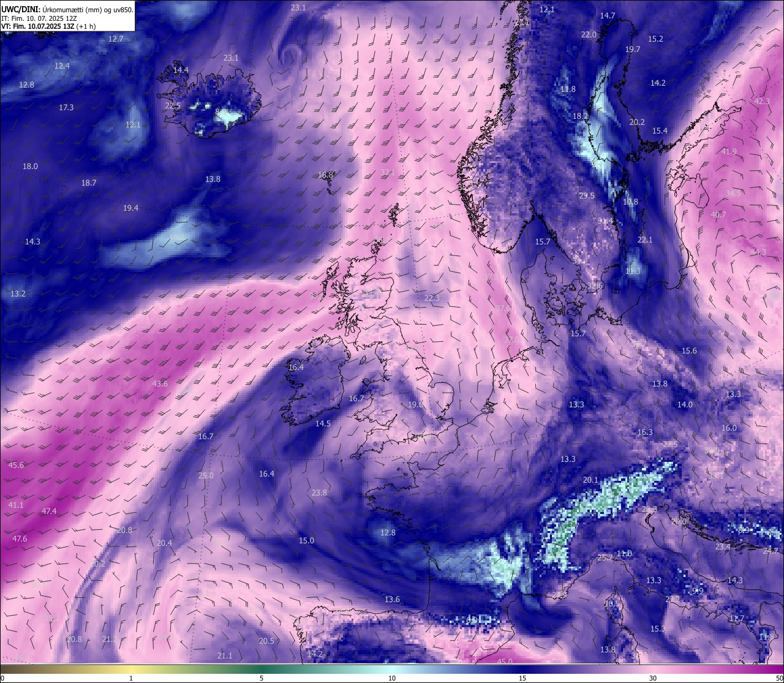Click the 12.7 value near top left
Screen dimensions: 784x683
(116, 39)
